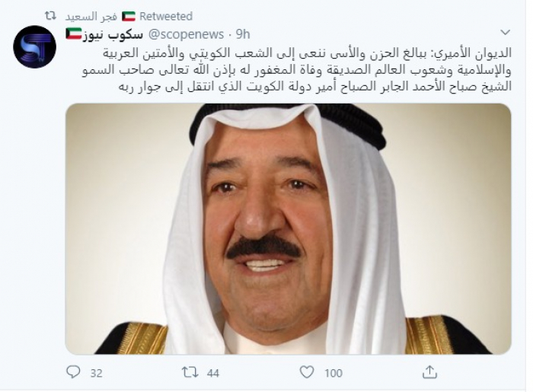Click the Retweeted label
The width and height of the screenshot is (533, 392).
(166, 16)
